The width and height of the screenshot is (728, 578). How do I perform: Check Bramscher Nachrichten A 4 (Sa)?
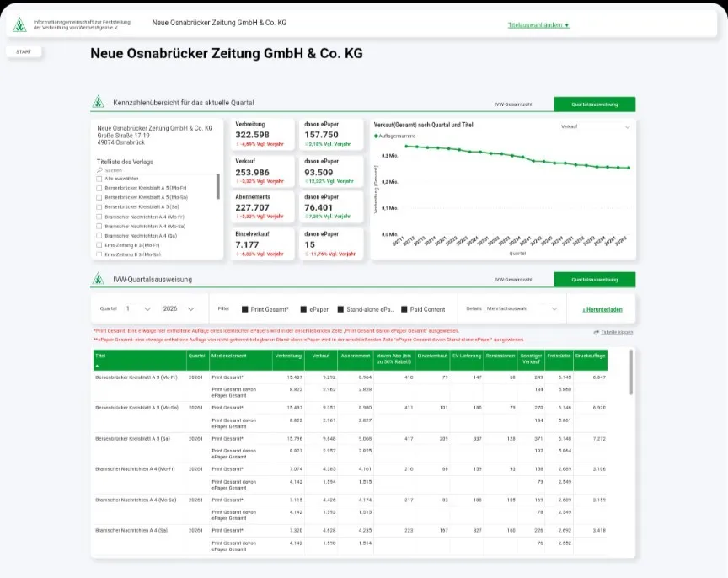point(99,236)
